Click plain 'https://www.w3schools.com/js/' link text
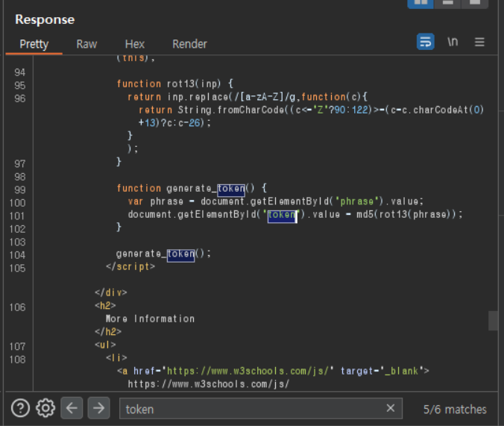504x426 pixels. click(x=209, y=384)
